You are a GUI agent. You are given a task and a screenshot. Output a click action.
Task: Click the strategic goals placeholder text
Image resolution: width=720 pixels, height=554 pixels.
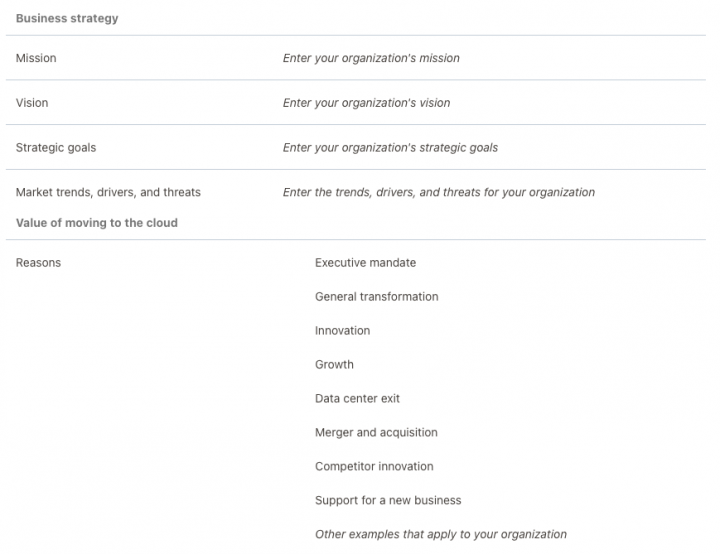390,147
